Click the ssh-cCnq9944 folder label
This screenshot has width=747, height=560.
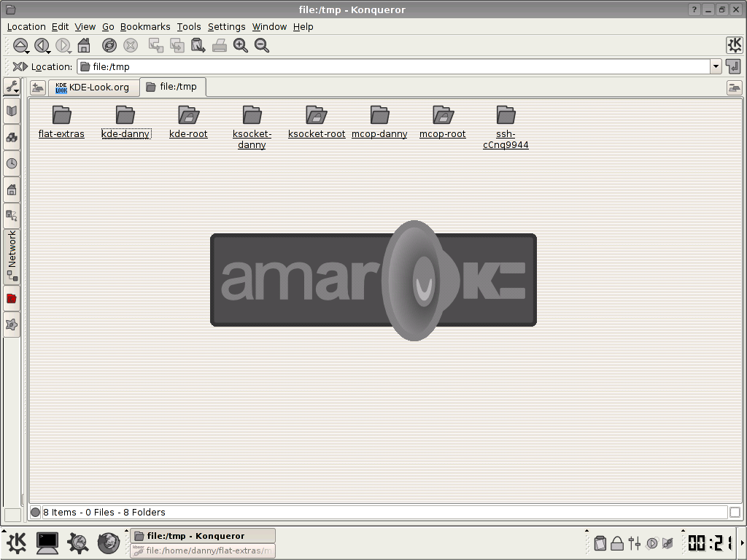click(506, 139)
